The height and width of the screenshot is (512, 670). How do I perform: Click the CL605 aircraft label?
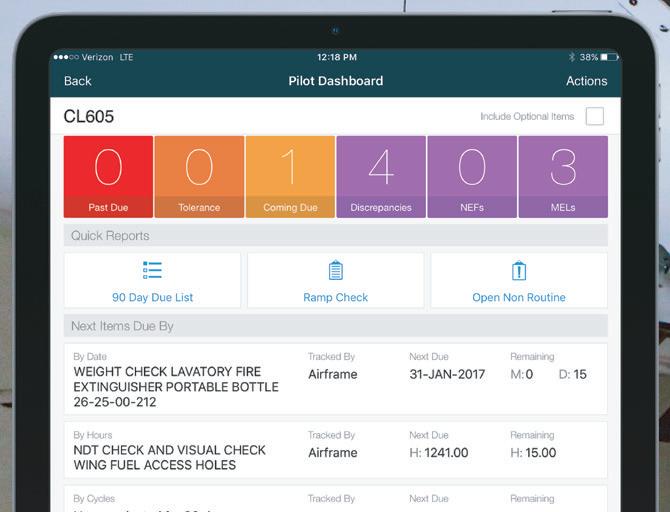click(89, 116)
